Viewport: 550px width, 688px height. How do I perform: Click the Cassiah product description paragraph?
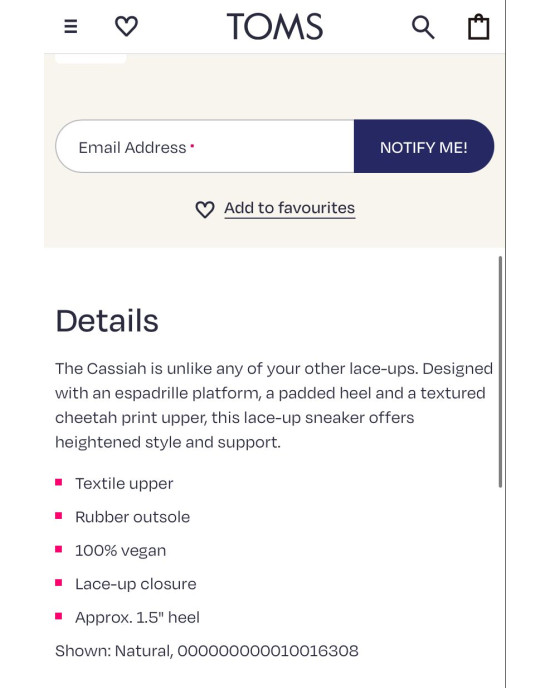(x=274, y=405)
